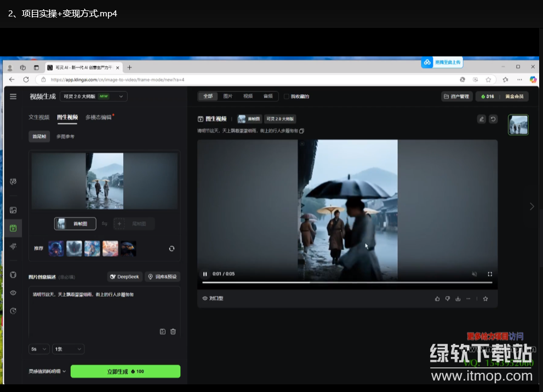Open the 1条 quantity dropdown

(x=68, y=349)
